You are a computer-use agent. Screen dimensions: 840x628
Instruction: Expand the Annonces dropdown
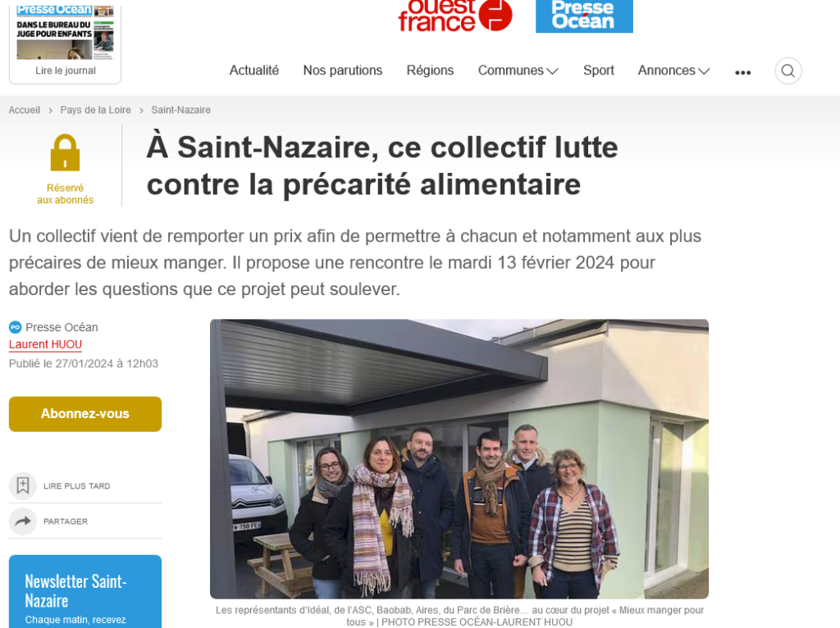tap(673, 71)
